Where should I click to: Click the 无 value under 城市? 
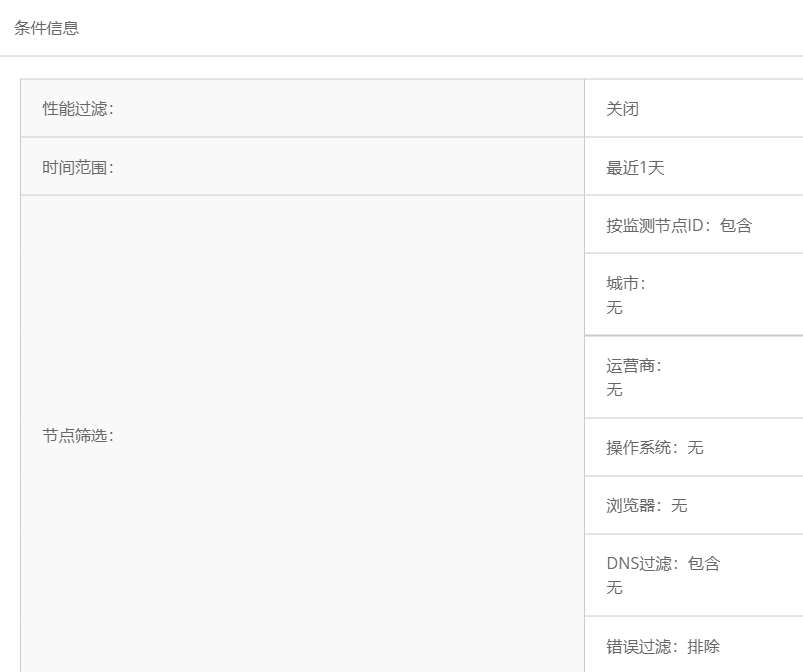(x=614, y=308)
